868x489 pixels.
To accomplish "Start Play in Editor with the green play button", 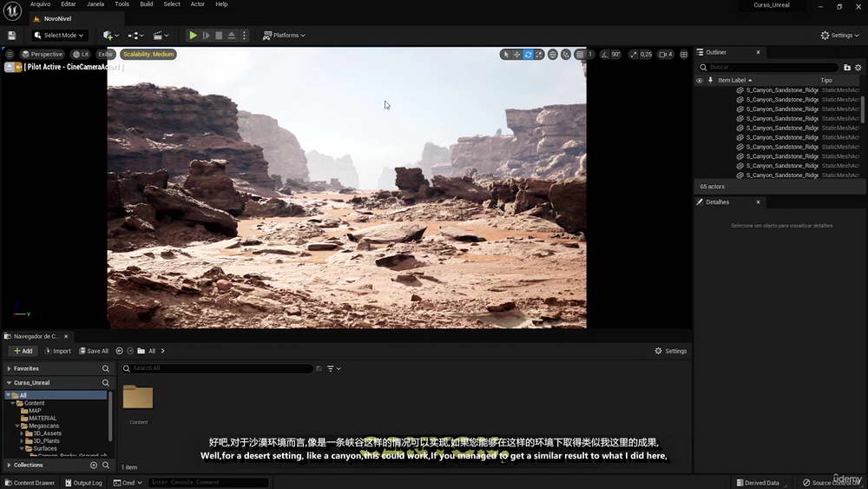I will tap(194, 36).
